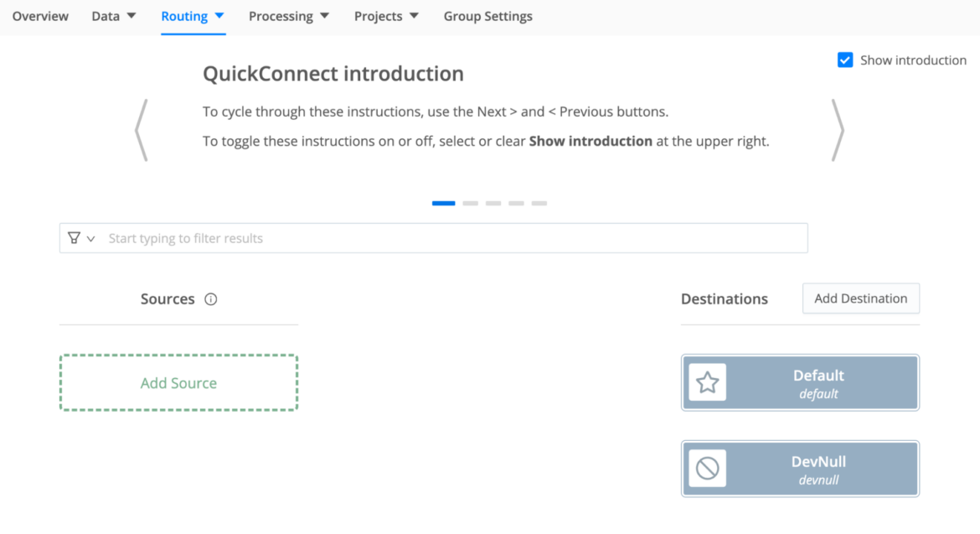Click the filter funnel icon

click(74, 238)
